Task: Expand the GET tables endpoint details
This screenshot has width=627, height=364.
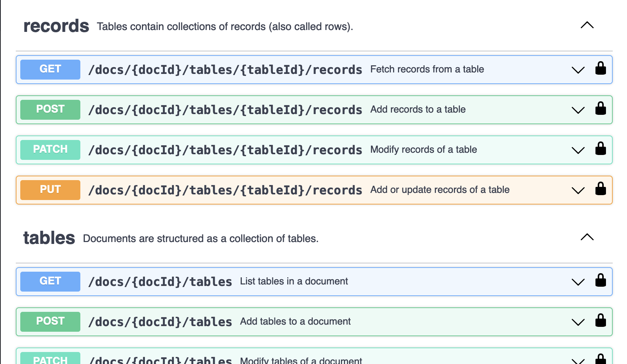Action: click(x=578, y=282)
